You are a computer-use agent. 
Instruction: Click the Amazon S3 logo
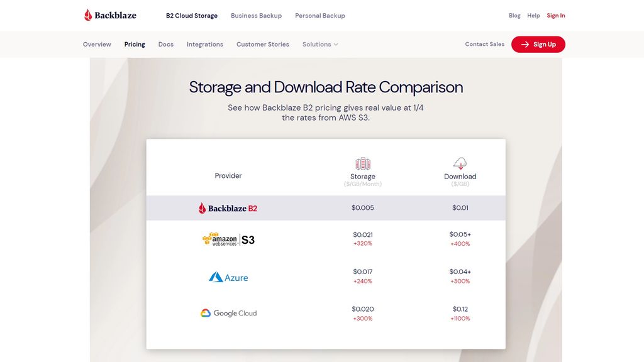[228, 239]
